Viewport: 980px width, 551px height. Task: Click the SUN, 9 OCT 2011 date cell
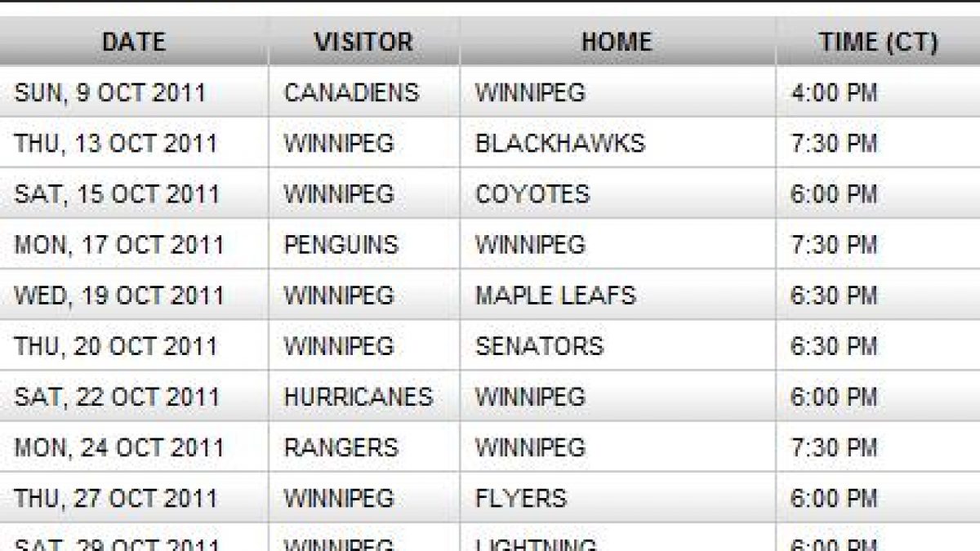(x=109, y=92)
